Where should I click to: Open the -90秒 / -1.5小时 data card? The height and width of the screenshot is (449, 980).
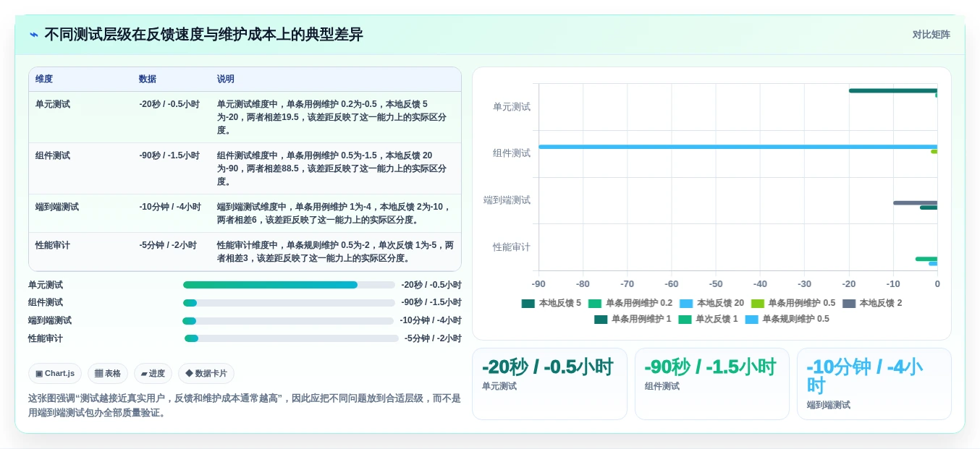[712, 384]
